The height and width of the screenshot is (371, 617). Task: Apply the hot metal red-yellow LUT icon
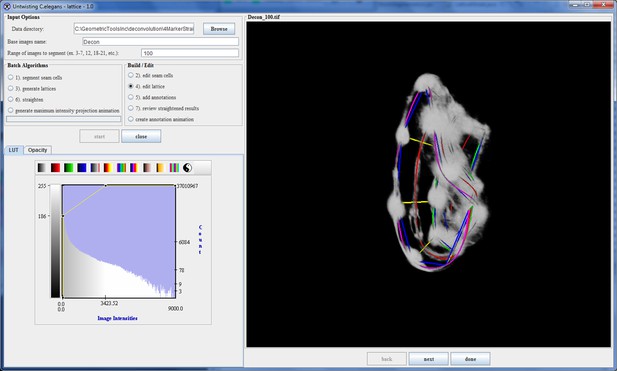[x=108, y=168]
